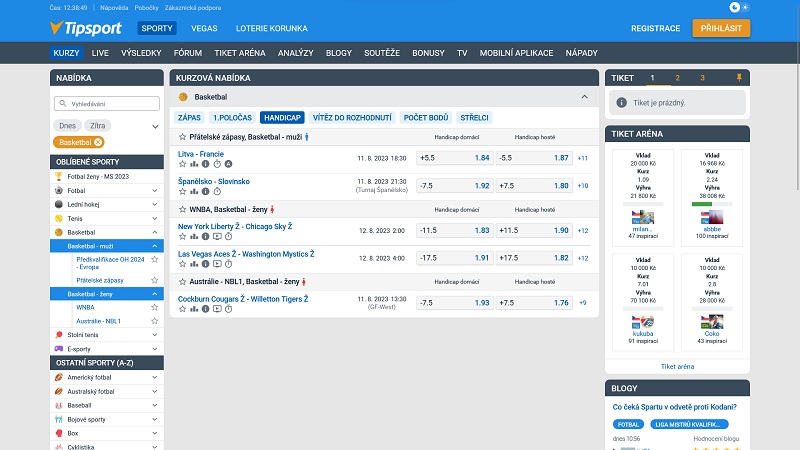Screen dimensions: 800x450
Task: Click the PŘIHLÁSIT button
Action: click(721, 28)
